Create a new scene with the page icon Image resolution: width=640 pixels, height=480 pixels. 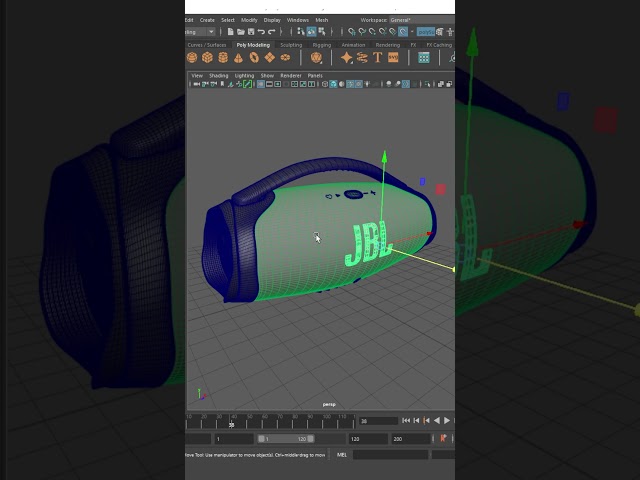(x=230, y=31)
